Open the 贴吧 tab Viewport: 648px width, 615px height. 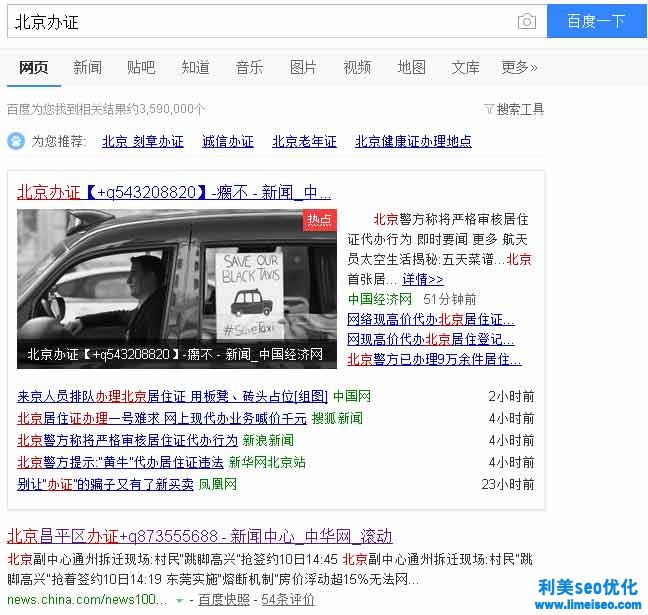(141, 67)
